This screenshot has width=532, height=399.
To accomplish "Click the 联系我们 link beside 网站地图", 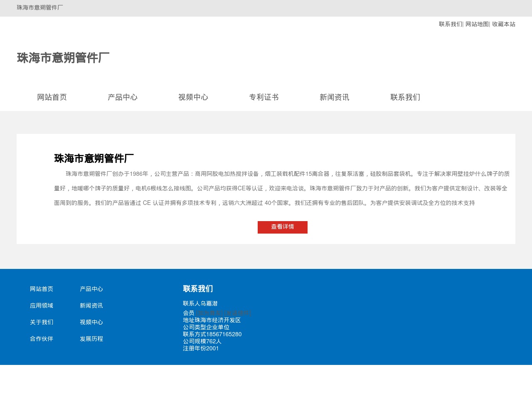I will (x=451, y=24).
